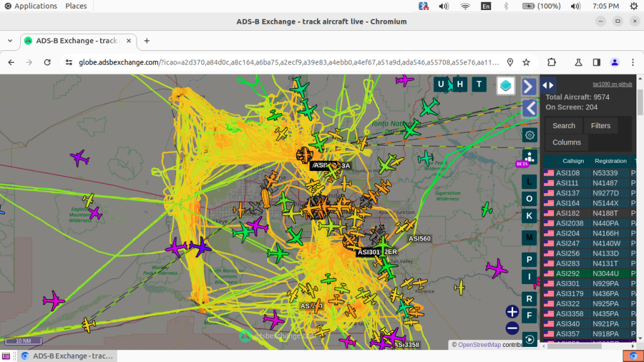Sort by Callsign column header
Viewport: 644px width, 362px height.
[573, 161]
